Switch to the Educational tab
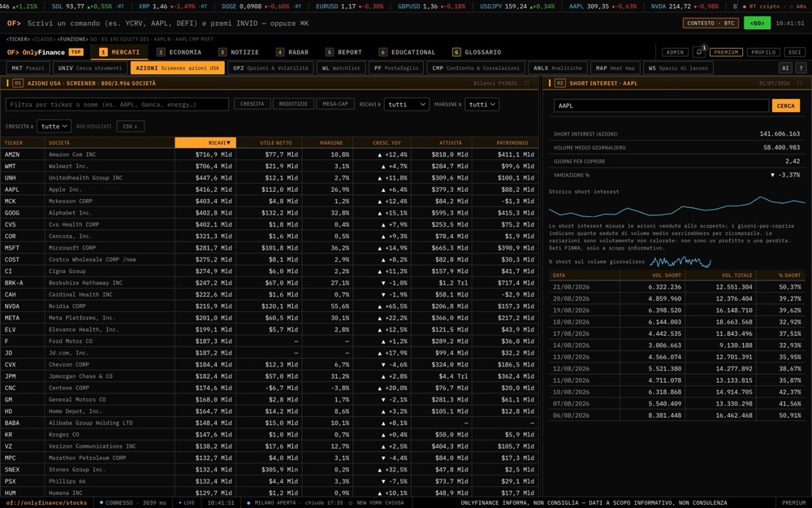This screenshot has width=812, height=508. tap(408, 52)
